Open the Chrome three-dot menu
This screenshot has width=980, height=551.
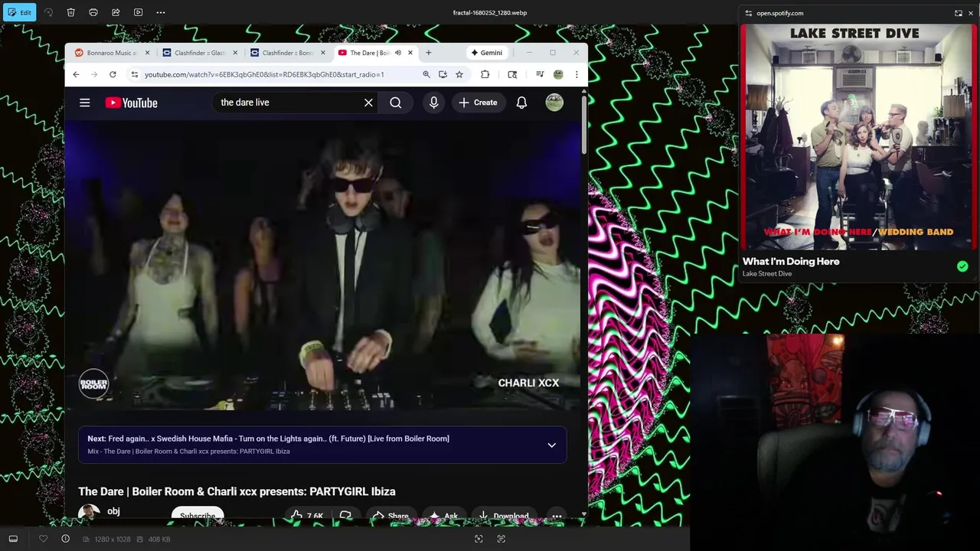click(577, 74)
